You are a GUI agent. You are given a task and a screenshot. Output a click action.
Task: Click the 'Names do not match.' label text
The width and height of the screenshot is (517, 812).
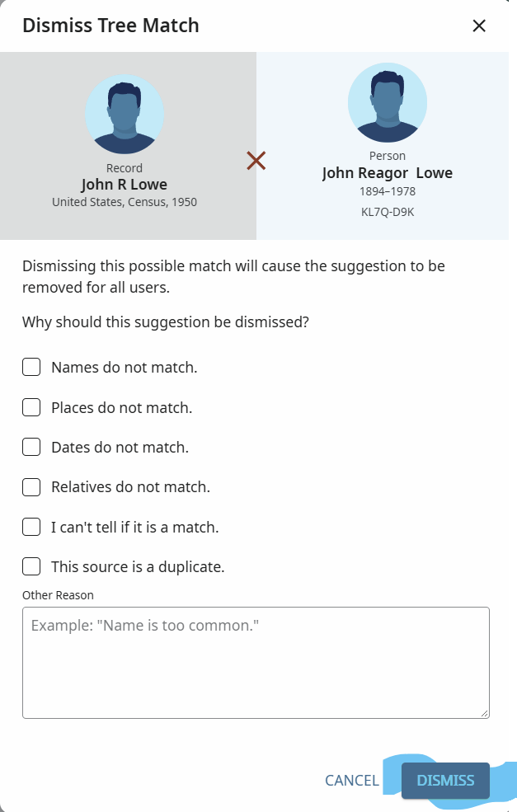(125, 367)
